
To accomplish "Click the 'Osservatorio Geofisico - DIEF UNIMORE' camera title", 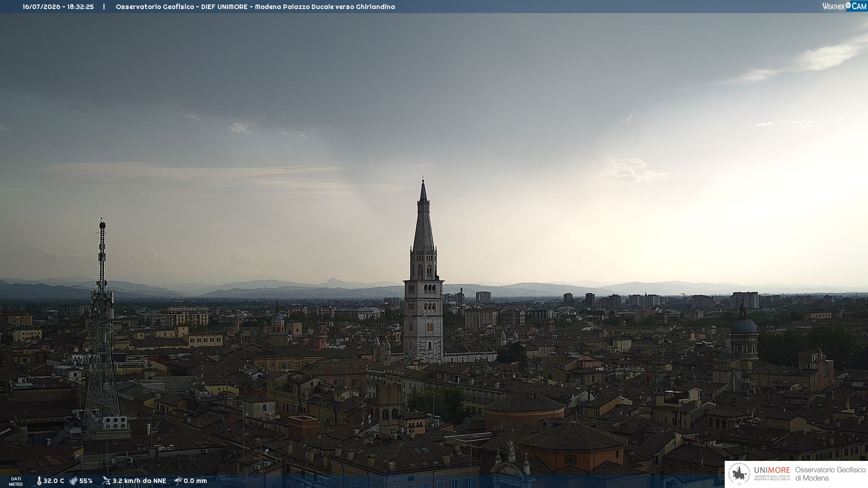I will (x=182, y=7).
